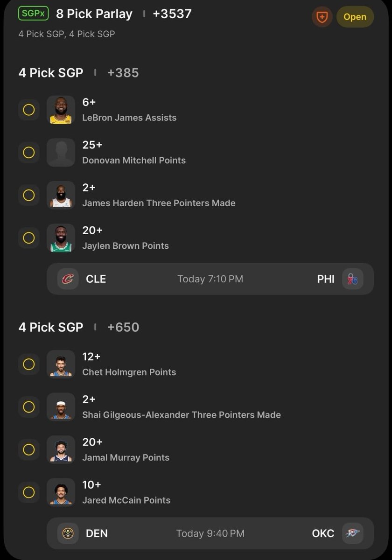Screen dimensions: 392x560
Task: Select status circle for Jaylen Brown Points
Action: (x=29, y=238)
